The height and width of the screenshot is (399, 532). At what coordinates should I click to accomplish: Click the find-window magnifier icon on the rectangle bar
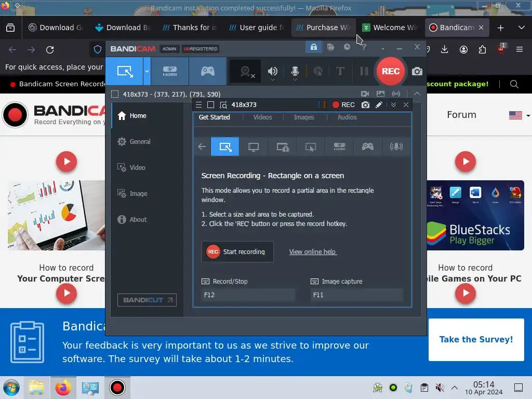[x=223, y=105]
